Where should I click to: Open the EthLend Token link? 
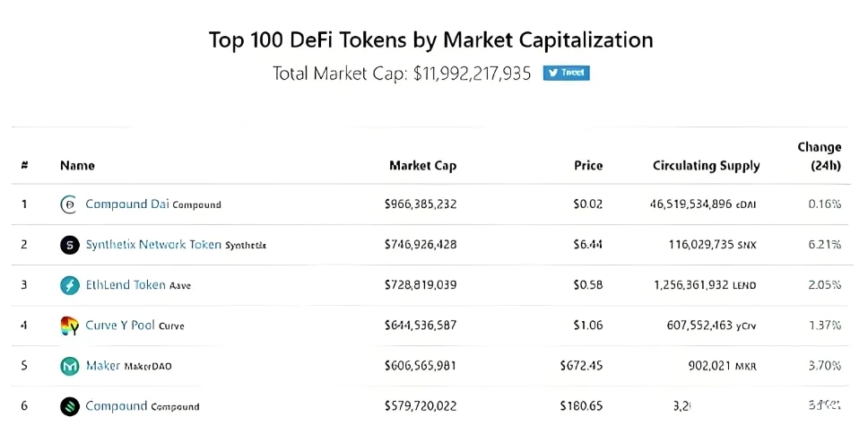(126, 284)
